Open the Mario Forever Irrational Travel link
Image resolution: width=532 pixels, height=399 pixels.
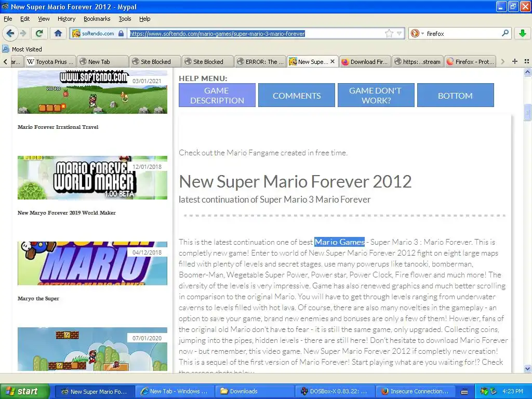point(58,127)
